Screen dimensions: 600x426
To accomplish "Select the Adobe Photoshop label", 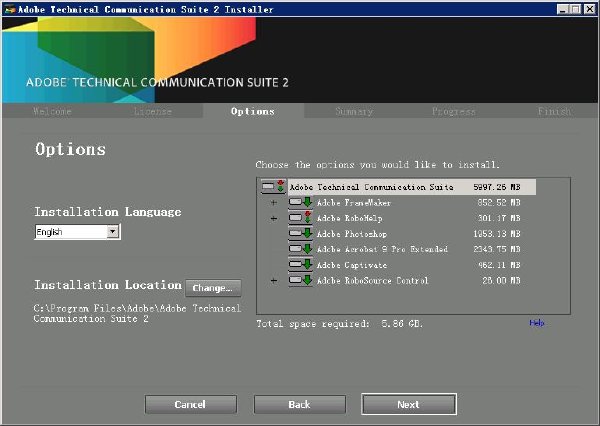I will click(352, 234).
